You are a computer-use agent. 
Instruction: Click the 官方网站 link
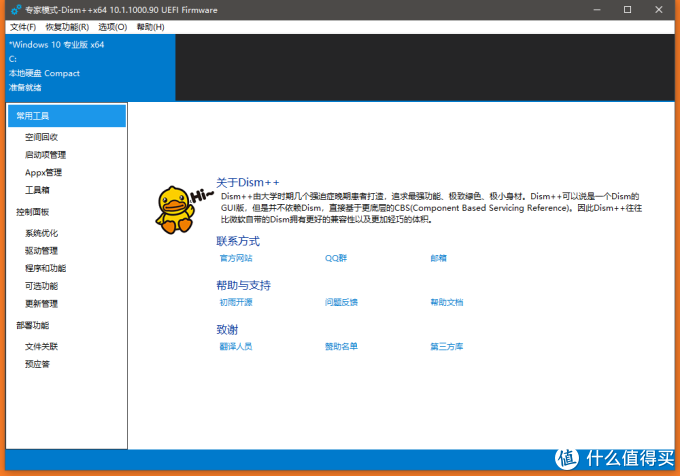pyautogui.click(x=236, y=258)
